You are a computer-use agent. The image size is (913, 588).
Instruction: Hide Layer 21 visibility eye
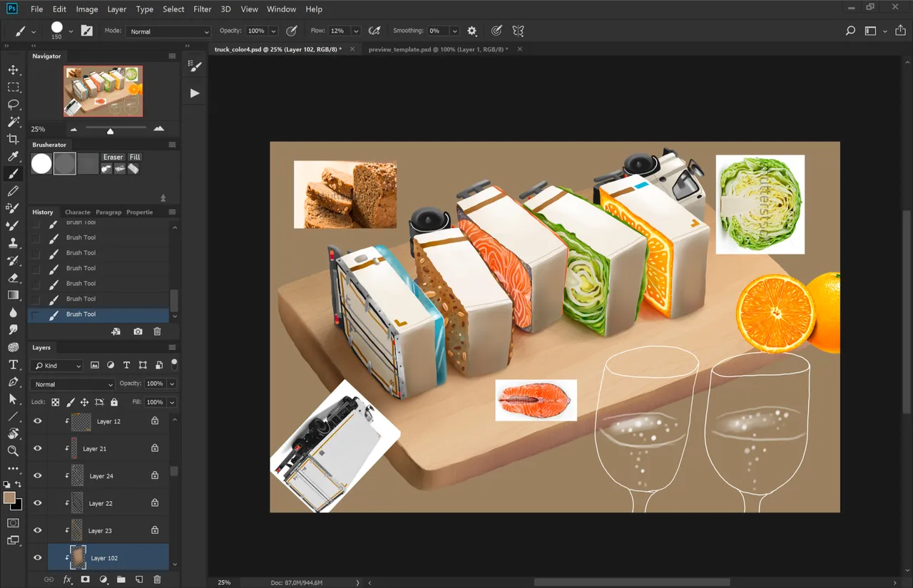pyautogui.click(x=38, y=448)
